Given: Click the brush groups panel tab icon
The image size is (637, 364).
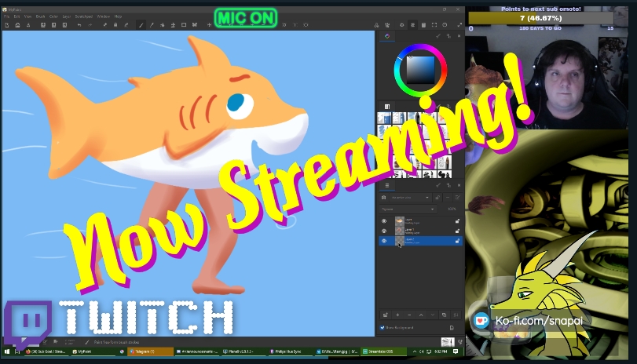Looking at the screenshot, I should (387, 107).
